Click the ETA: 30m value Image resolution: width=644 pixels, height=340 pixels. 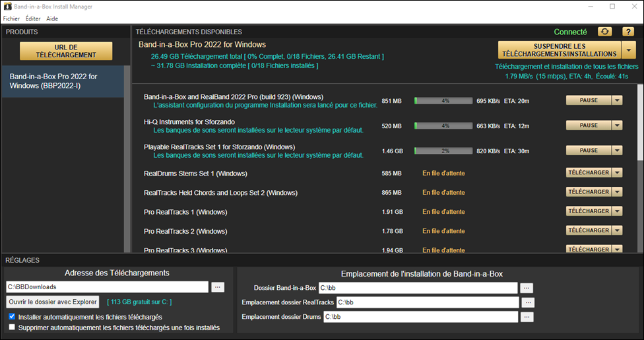[x=517, y=151]
